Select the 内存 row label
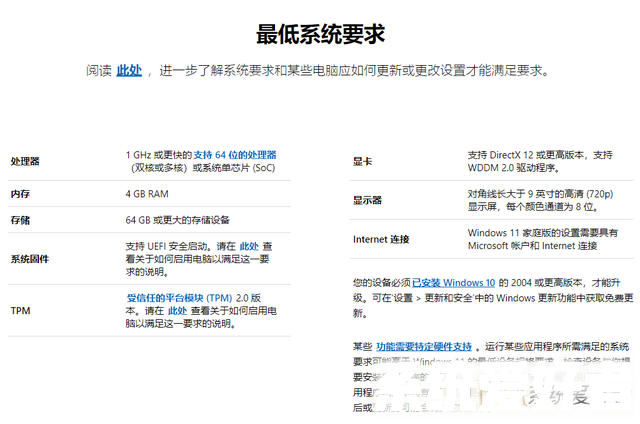 coord(20,193)
